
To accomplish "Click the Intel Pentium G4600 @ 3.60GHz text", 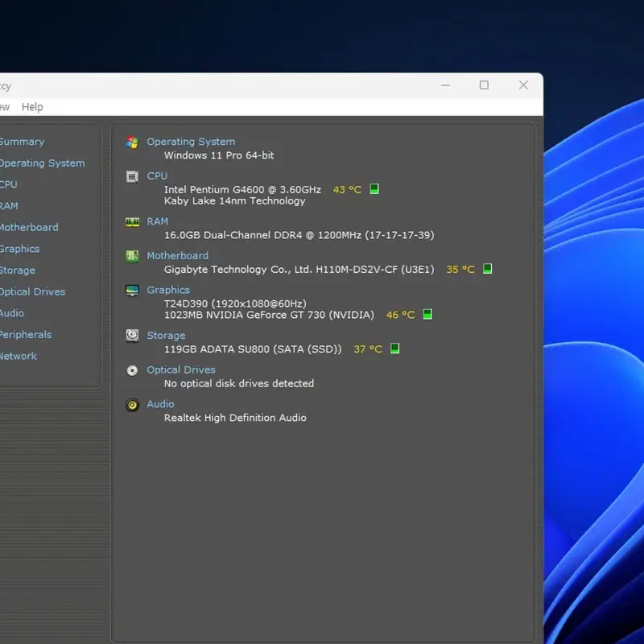I will (x=242, y=189).
